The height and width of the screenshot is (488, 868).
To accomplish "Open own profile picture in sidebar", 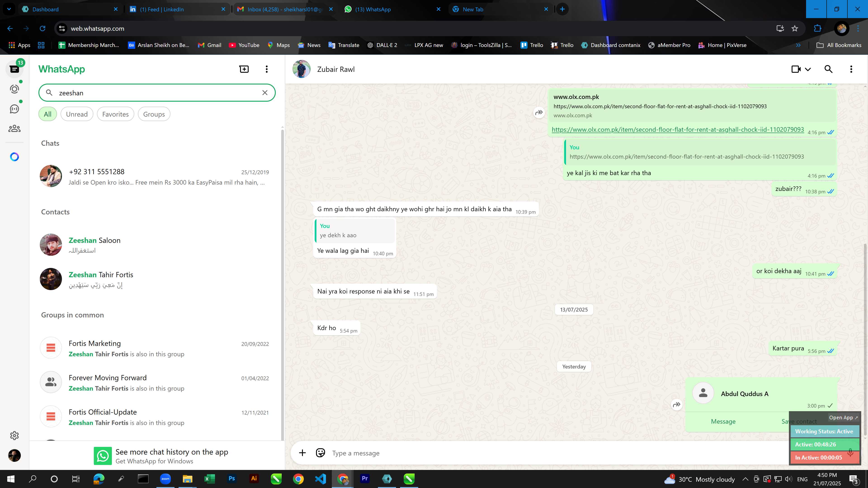I will [x=14, y=455].
